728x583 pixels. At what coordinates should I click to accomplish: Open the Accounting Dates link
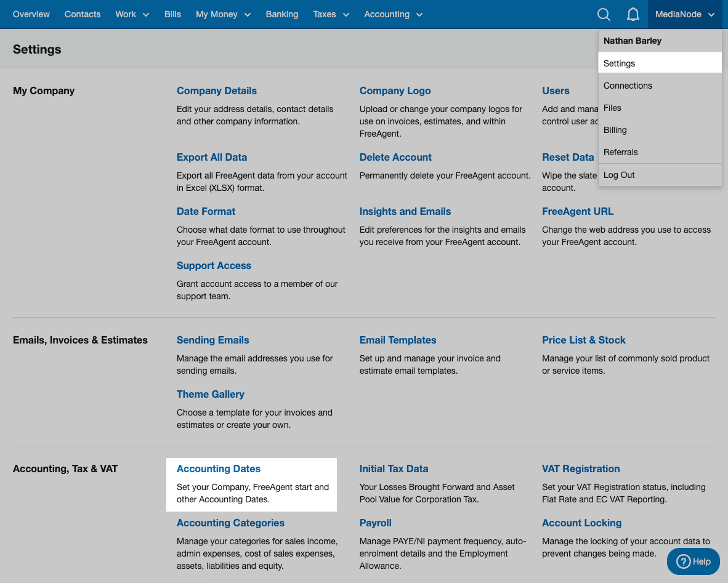(x=219, y=468)
